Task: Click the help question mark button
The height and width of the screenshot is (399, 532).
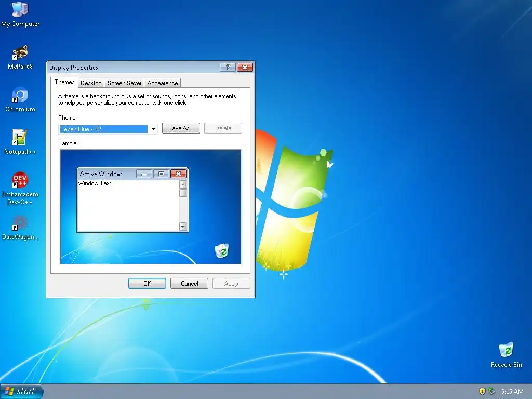Action: click(x=228, y=67)
